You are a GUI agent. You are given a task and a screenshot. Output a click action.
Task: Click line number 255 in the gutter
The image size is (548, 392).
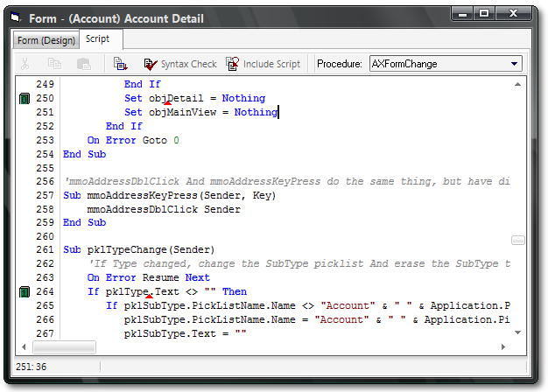[46, 168]
